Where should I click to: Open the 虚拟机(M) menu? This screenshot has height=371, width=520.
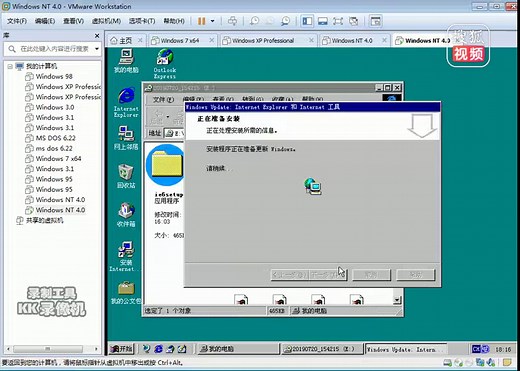106,21
